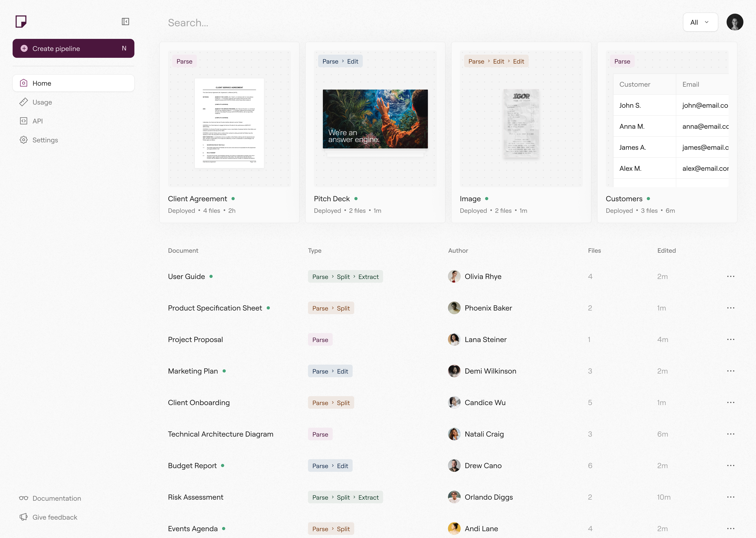
Task: Click Parse Edit Edit tag on Image card
Action: [x=496, y=61]
